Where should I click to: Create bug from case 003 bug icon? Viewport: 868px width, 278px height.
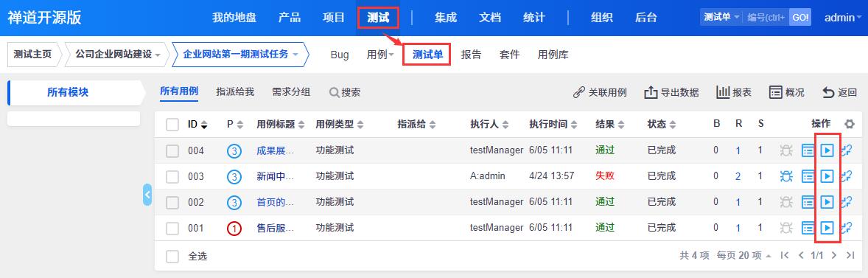786,176
